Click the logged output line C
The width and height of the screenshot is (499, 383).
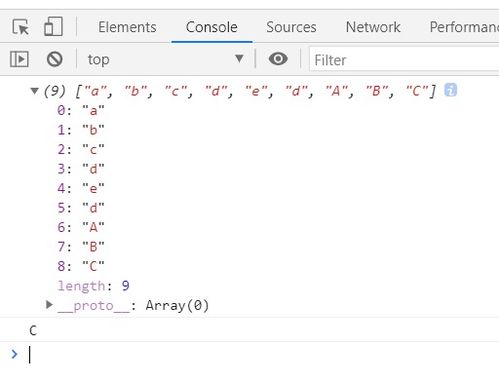tap(33, 330)
